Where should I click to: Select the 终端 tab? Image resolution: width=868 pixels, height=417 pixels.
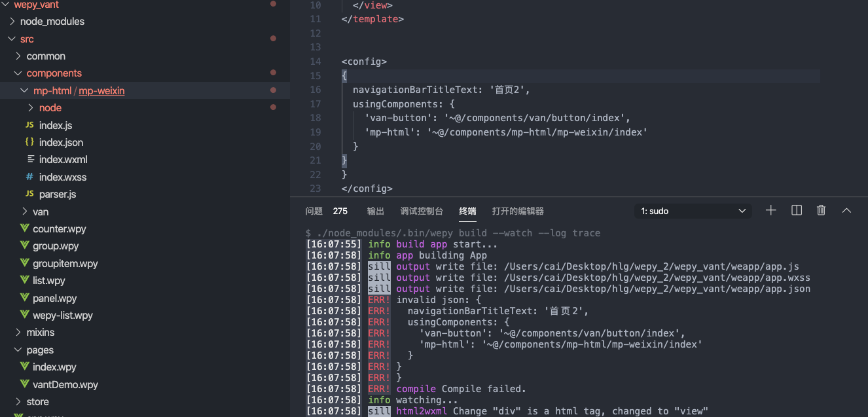(467, 211)
